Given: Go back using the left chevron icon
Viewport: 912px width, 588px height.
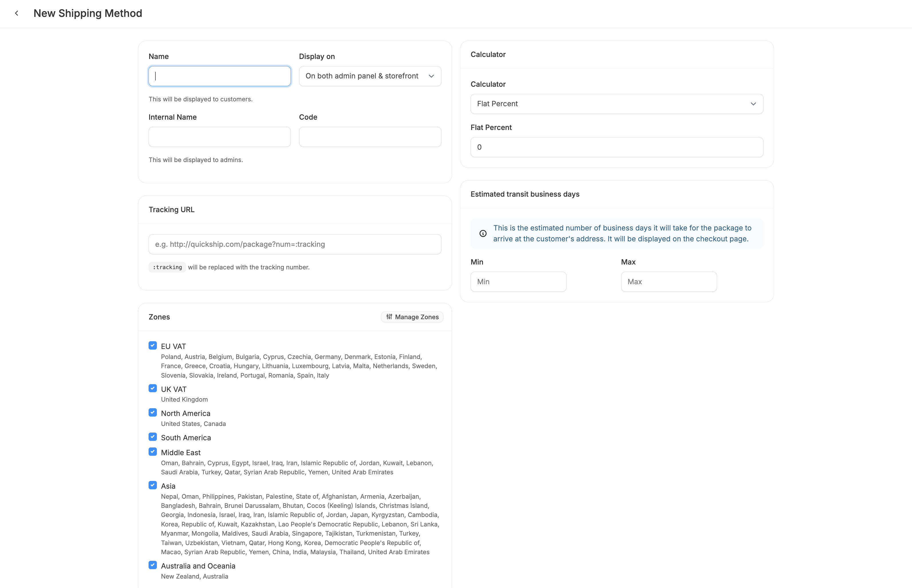Looking at the screenshot, I should tap(16, 13).
